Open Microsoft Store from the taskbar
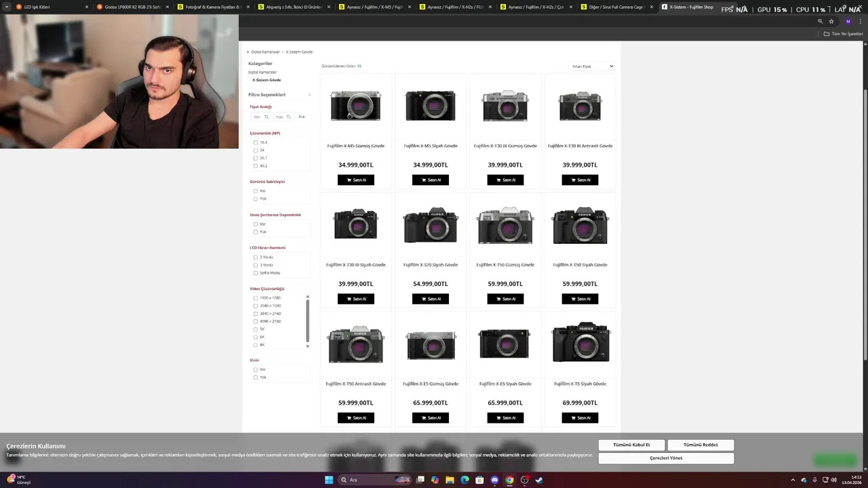 click(479, 480)
